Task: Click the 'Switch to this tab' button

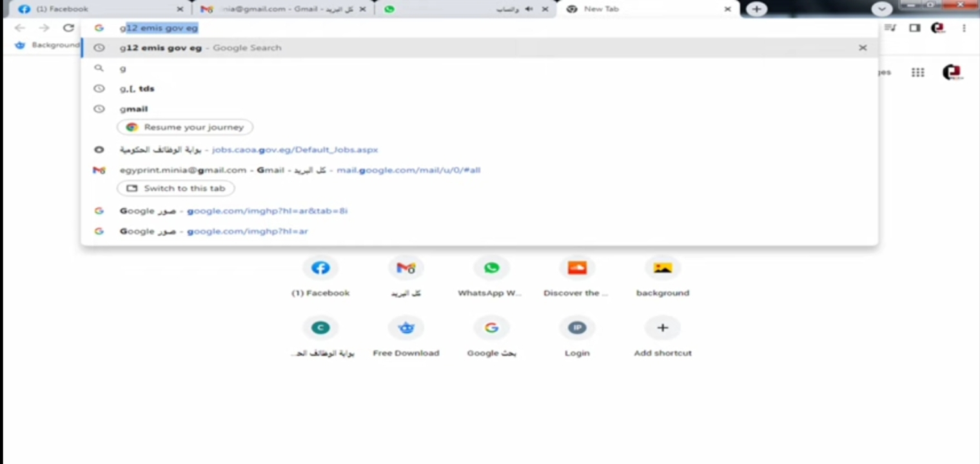Action: [x=176, y=188]
